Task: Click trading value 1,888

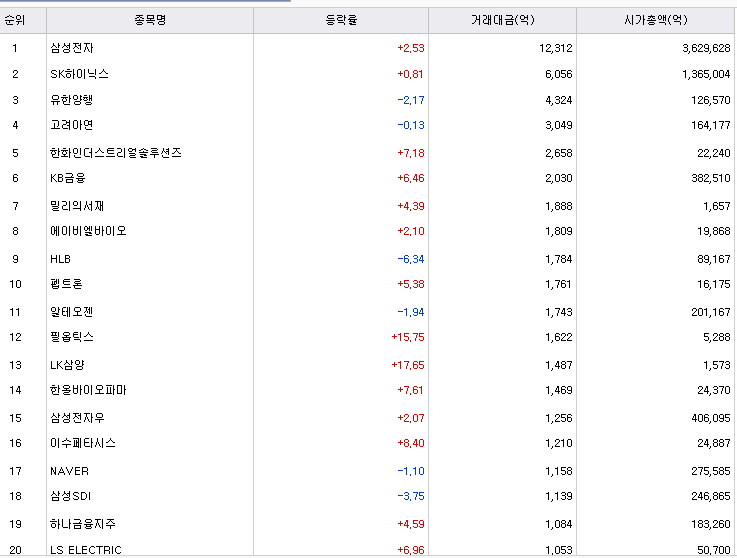Action: (x=559, y=206)
